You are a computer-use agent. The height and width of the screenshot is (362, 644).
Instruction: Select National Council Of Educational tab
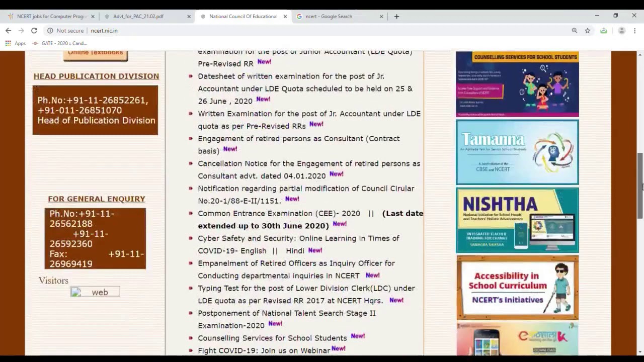coord(243,17)
